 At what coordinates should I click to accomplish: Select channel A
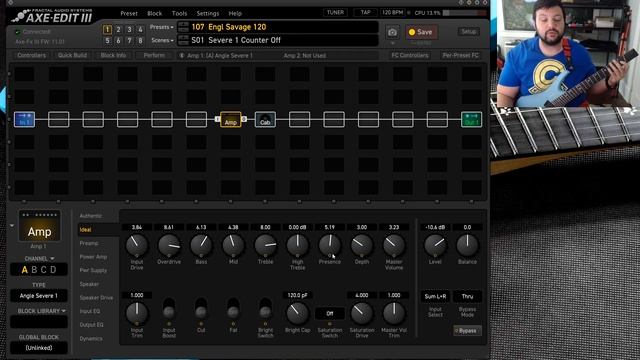tap(24, 270)
